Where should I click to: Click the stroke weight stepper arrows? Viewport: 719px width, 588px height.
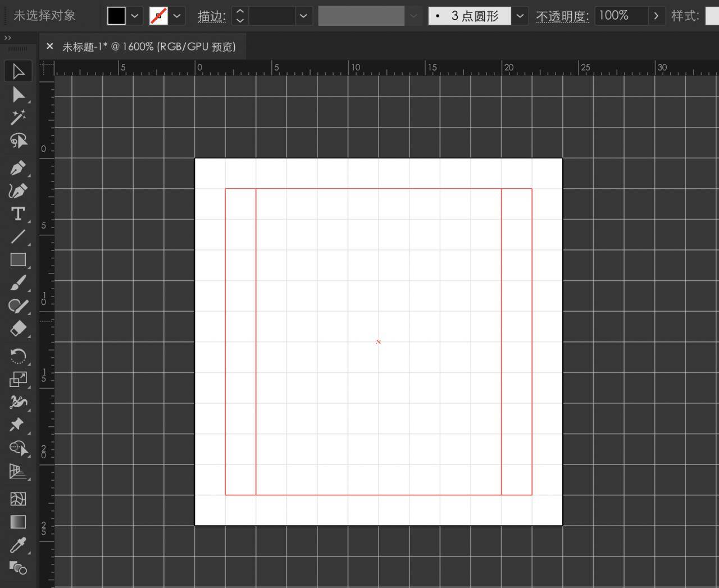(x=240, y=16)
